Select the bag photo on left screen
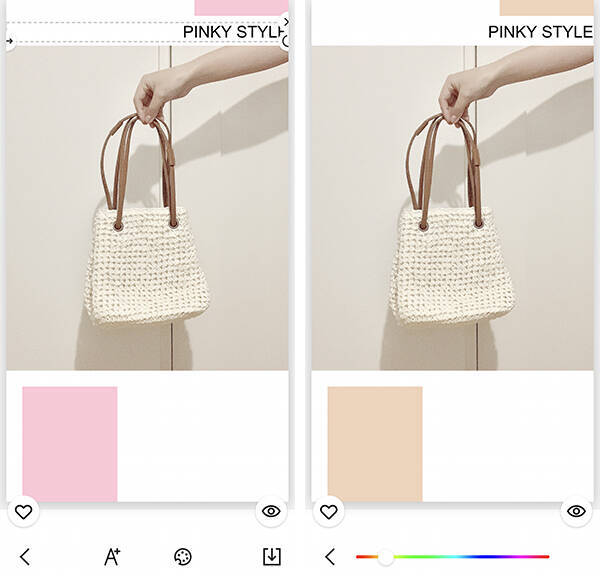Image resolution: width=600 pixels, height=577 pixels. [x=147, y=208]
